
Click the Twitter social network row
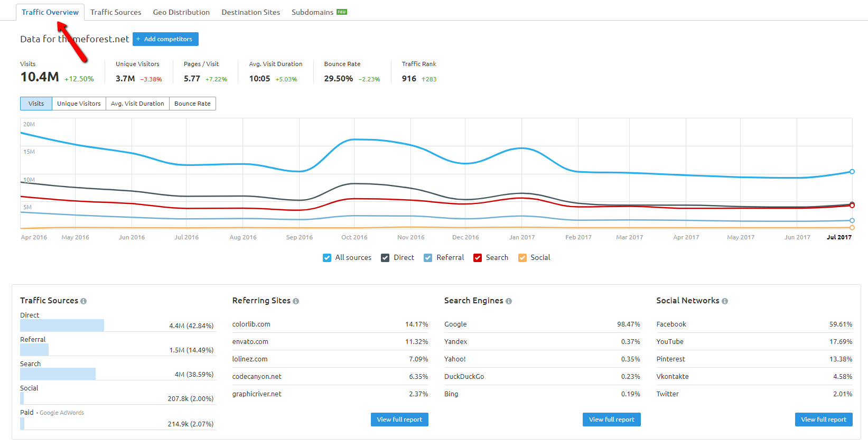(754, 394)
